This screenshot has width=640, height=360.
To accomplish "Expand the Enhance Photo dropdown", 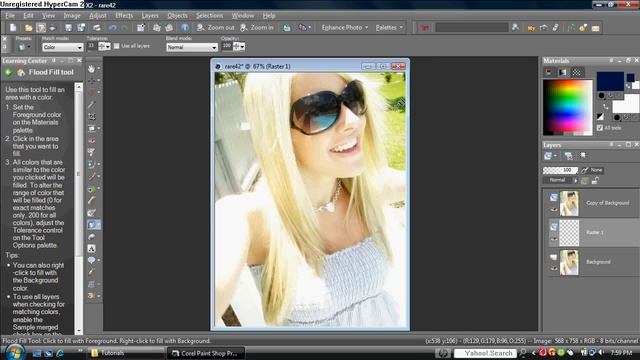I will tap(345, 28).
